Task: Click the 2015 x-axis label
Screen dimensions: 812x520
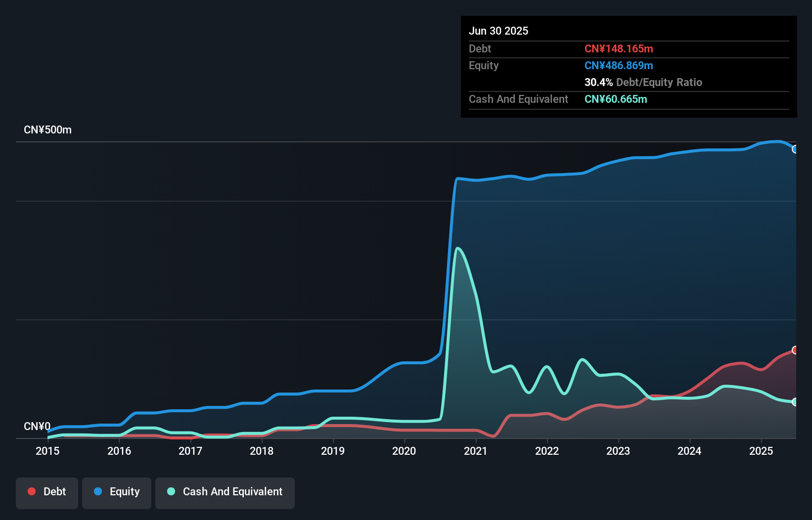Action: (47, 451)
